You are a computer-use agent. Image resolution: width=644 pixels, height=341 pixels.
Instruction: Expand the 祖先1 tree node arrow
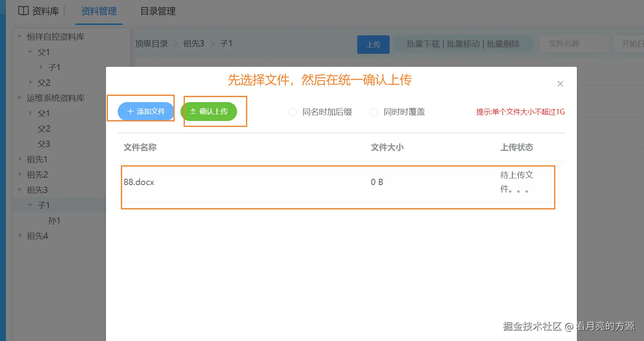[20, 159]
